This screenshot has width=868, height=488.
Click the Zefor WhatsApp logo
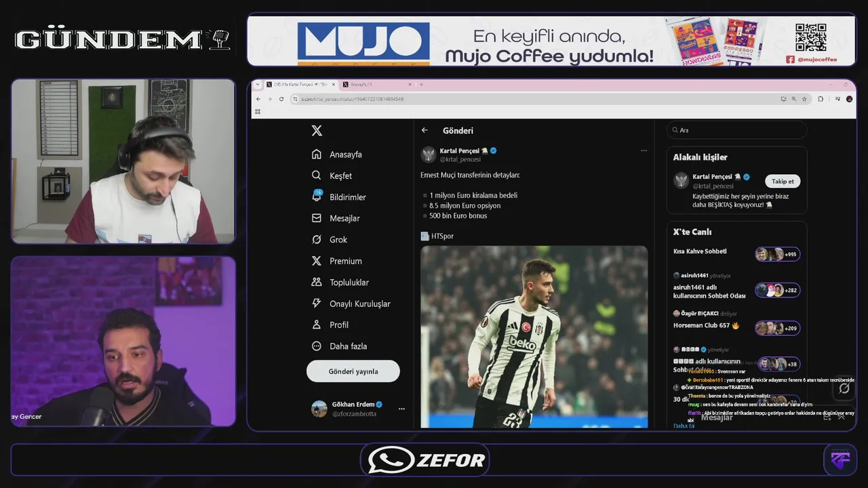[425, 460]
